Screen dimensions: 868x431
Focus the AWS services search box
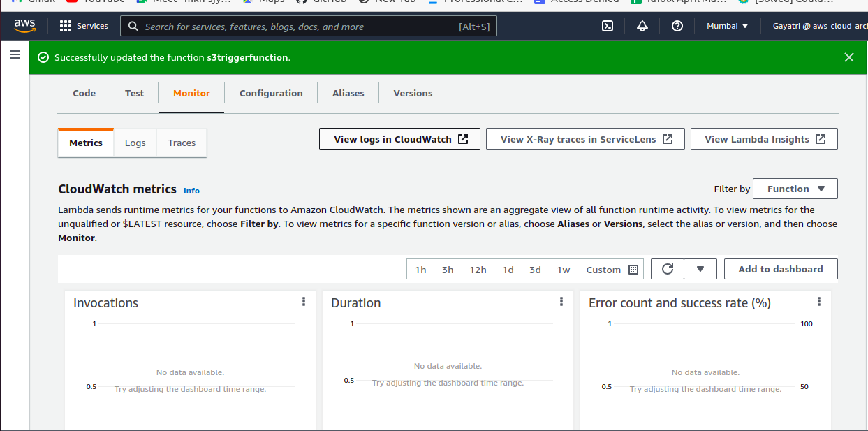[309, 26]
